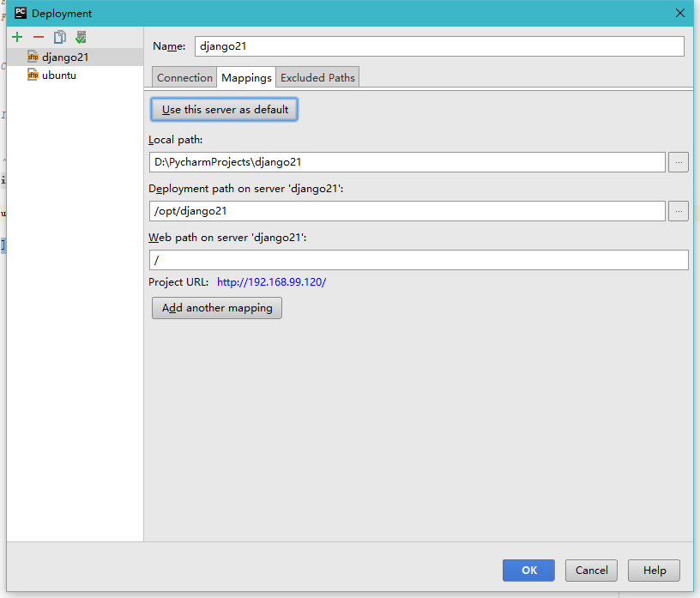Confirm with the OK button
The image size is (700, 598).
tap(528, 571)
